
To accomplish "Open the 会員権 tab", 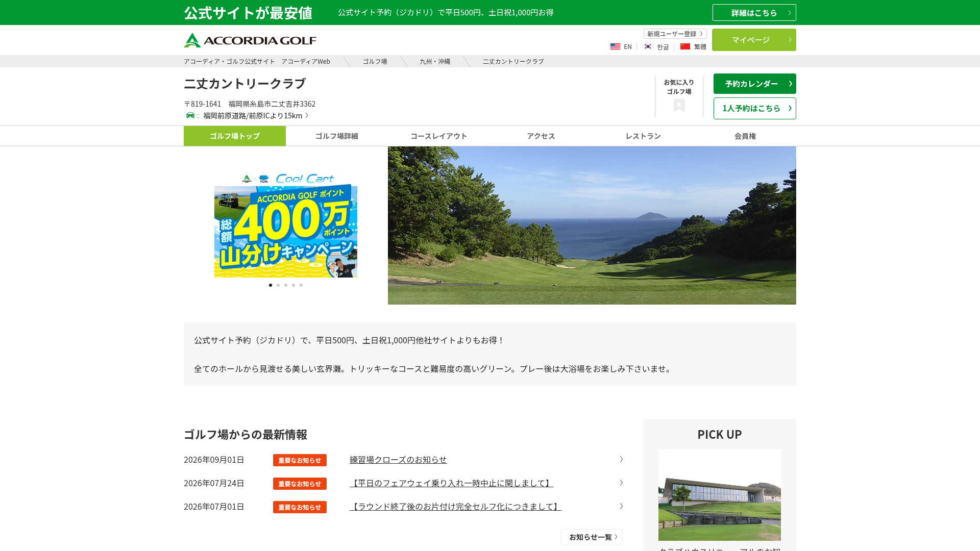I will point(745,136).
